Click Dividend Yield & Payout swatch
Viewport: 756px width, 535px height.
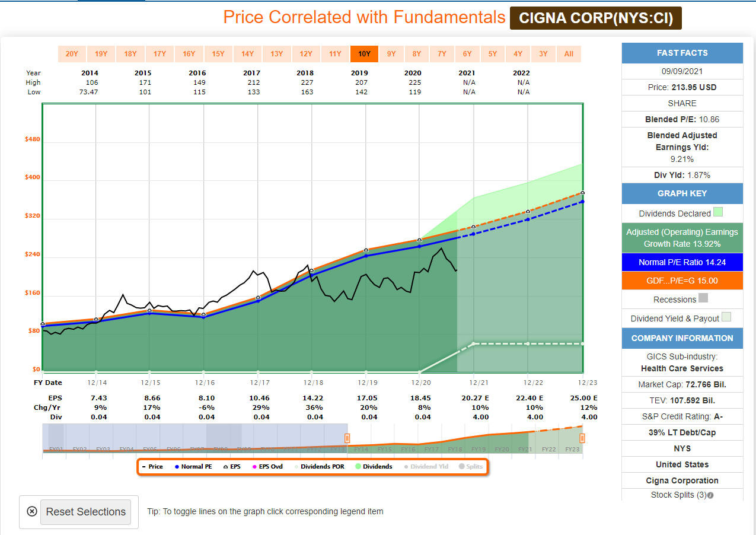726,317
